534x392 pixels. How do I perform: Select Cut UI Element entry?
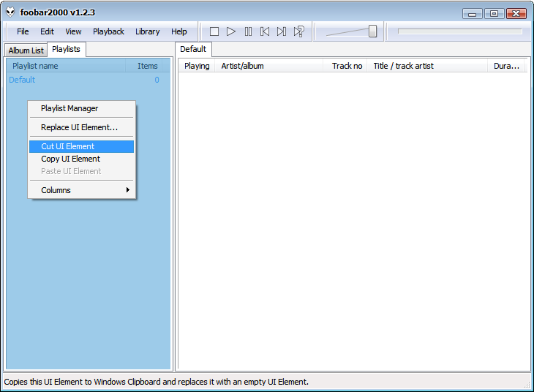click(82, 146)
